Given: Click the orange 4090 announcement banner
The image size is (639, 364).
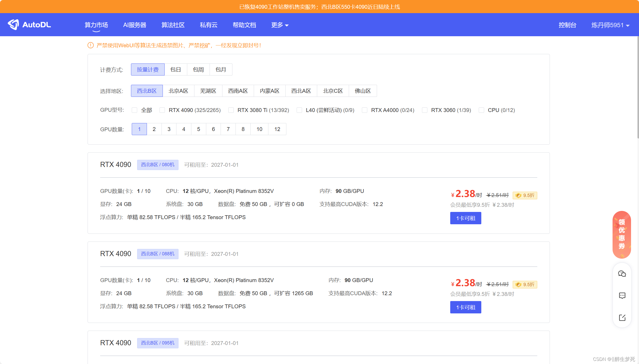Looking at the screenshot, I should pos(319,7).
